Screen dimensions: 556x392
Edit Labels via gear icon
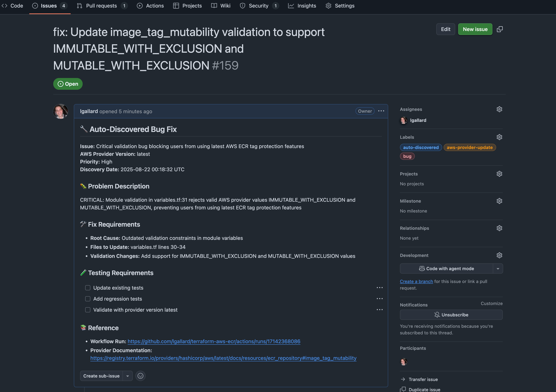click(499, 137)
